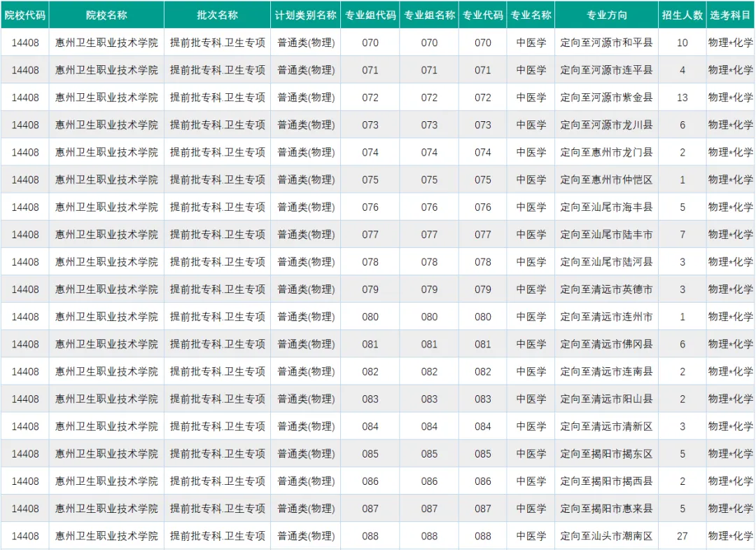Click 惠州卫生职业技术学院 in 龙门县 row

click(106, 153)
